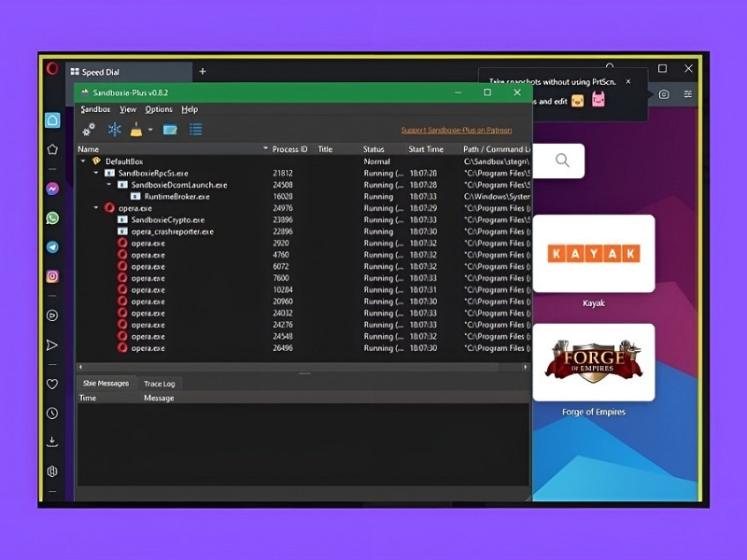The height and width of the screenshot is (560, 747).
Task: Click the snowflake toolbar icon
Action: 114,130
